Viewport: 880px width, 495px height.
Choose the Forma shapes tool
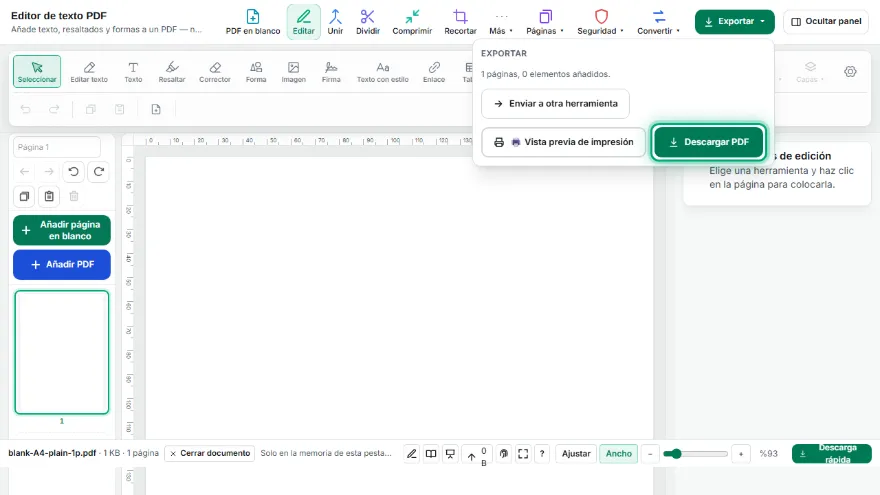click(256, 72)
